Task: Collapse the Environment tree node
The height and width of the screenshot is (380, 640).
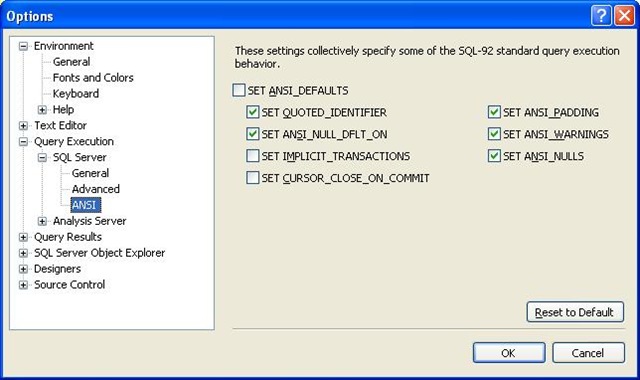Action: (x=23, y=46)
